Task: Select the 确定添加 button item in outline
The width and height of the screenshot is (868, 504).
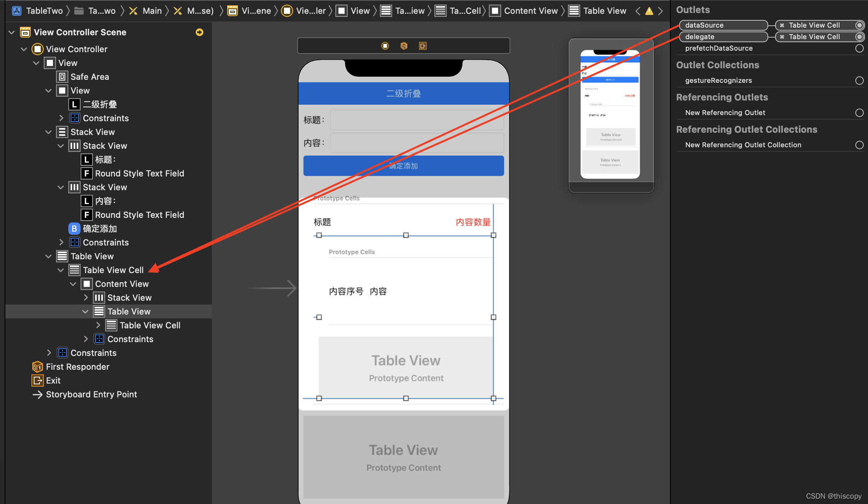Action: (x=99, y=229)
